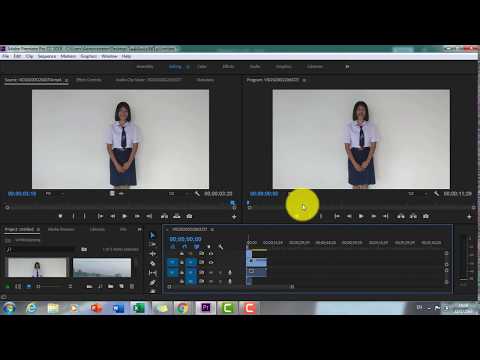Screen dimensions: 480x360
Task: Open Source monitor wrench settings menu
Action: 197,194
